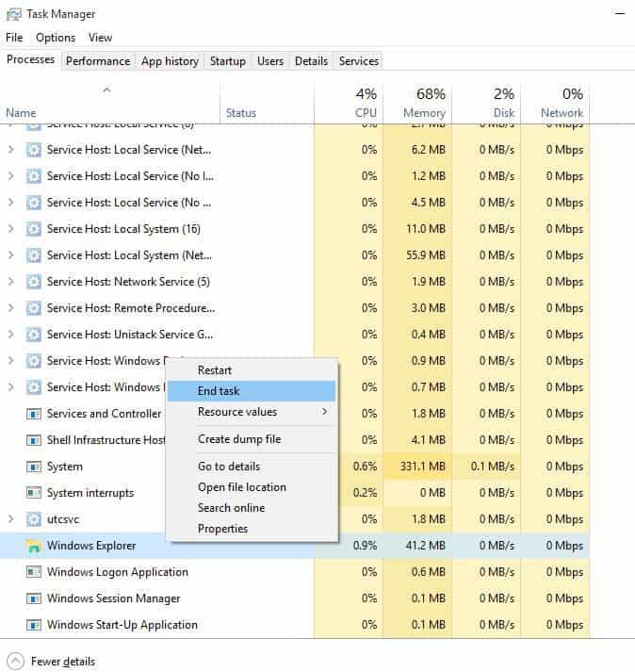
Task: Click the Windows Session Manager icon
Action: click(x=33, y=598)
